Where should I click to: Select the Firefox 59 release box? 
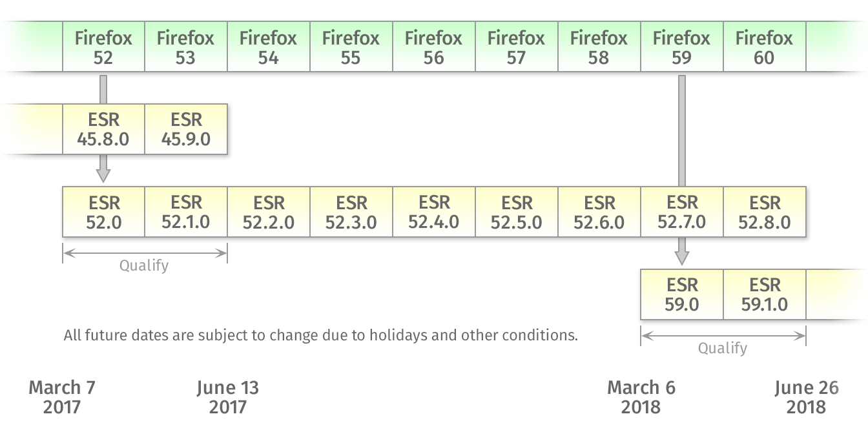(682, 47)
